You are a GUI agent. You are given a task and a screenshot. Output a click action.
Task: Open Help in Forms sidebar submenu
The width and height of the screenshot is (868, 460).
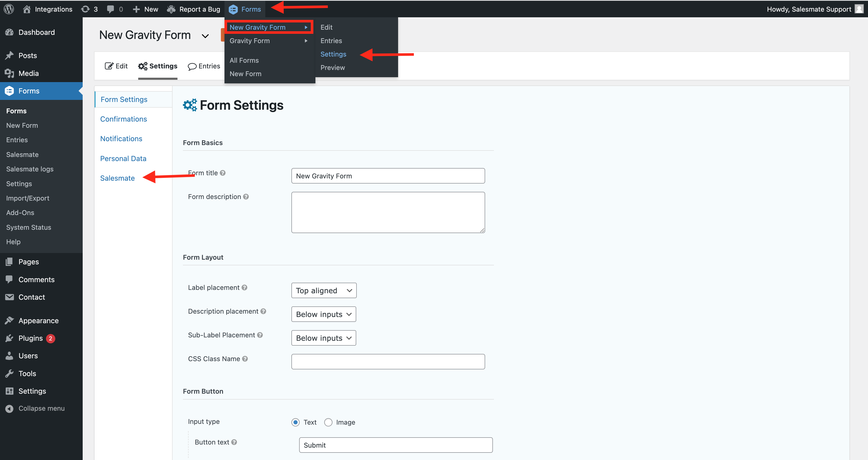[x=13, y=242]
